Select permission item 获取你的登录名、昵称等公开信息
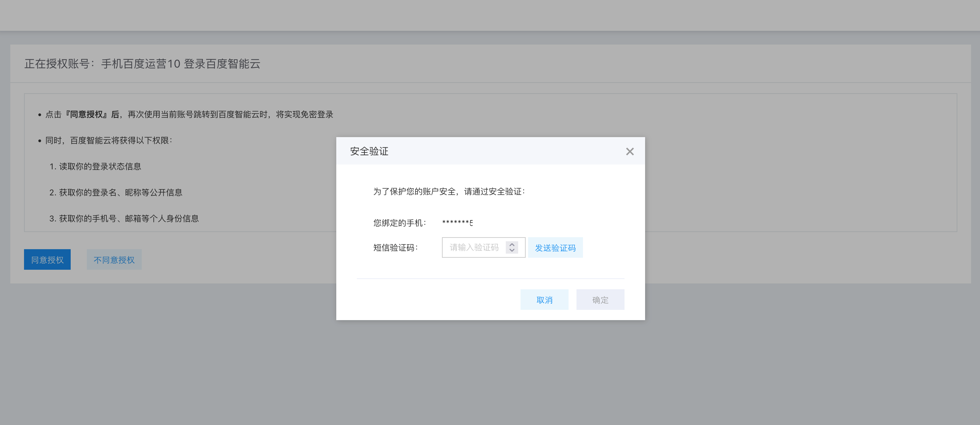The height and width of the screenshot is (425, 980). [x=116, y=192]
